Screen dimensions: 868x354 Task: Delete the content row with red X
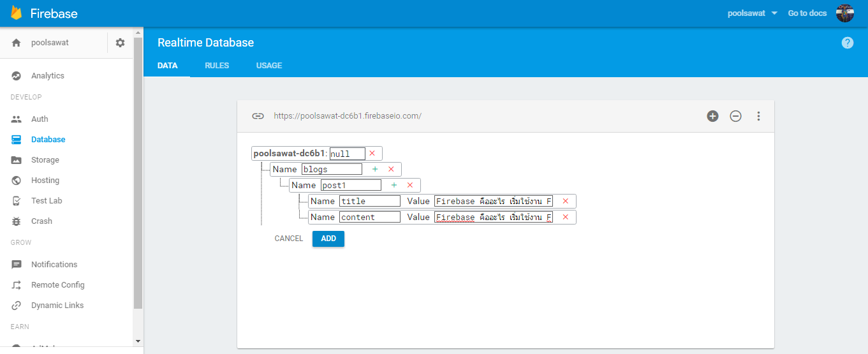coord(565,217)
